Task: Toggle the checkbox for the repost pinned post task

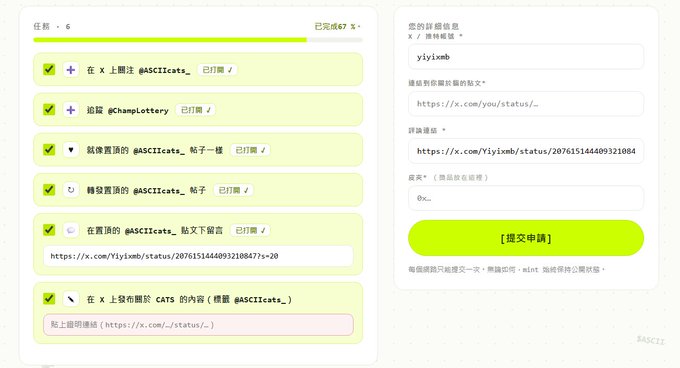Action: click(49, 190)
